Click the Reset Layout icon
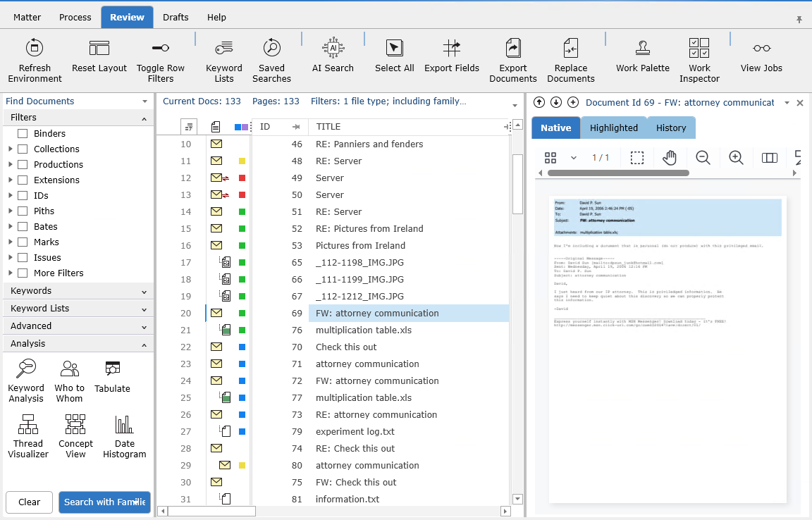This screenshot has width=812, height=520. tap(99, 48)
